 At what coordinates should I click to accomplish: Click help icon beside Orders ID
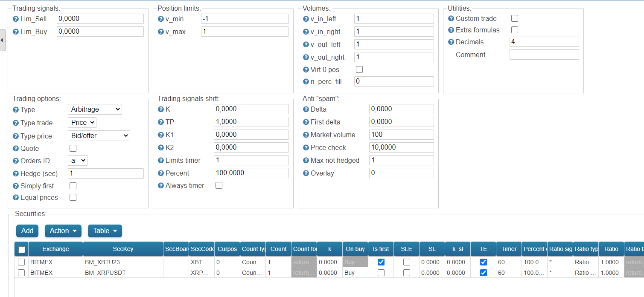pyautogui.click(x=16, y=161)
